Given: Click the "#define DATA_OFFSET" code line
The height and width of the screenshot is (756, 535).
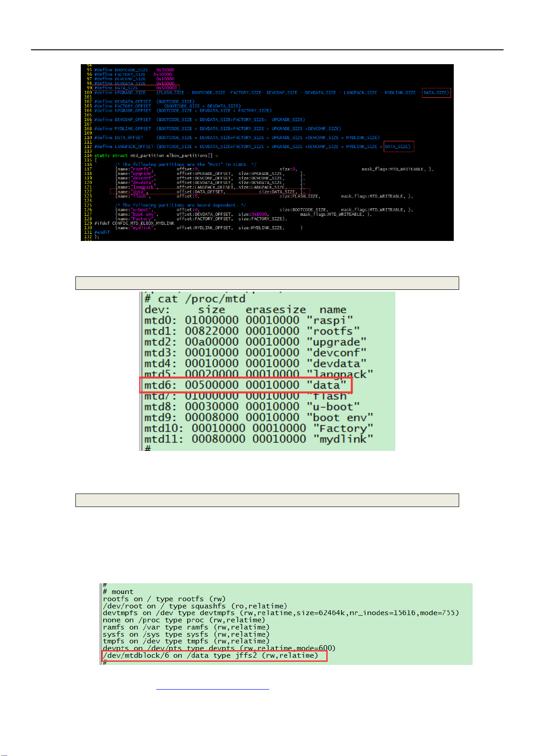Looking at the screenshot, I should [237, 138].
